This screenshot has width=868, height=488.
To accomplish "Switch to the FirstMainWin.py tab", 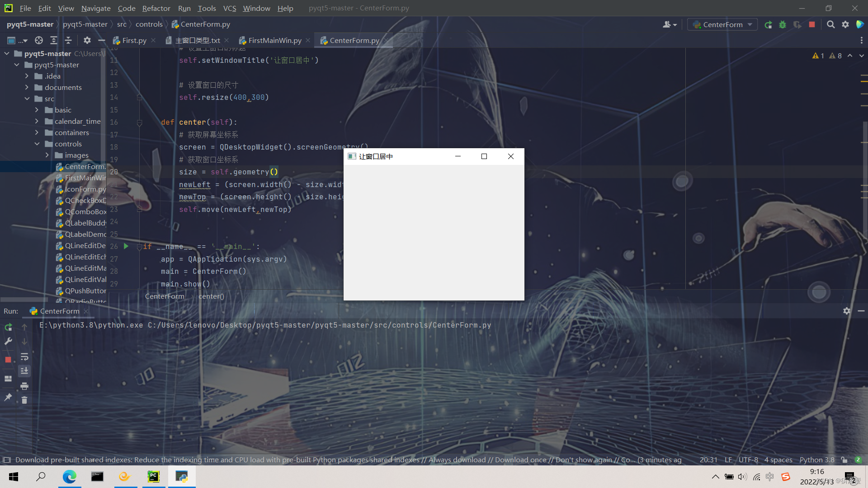I will pyautogui.click(x=274, y=41).
